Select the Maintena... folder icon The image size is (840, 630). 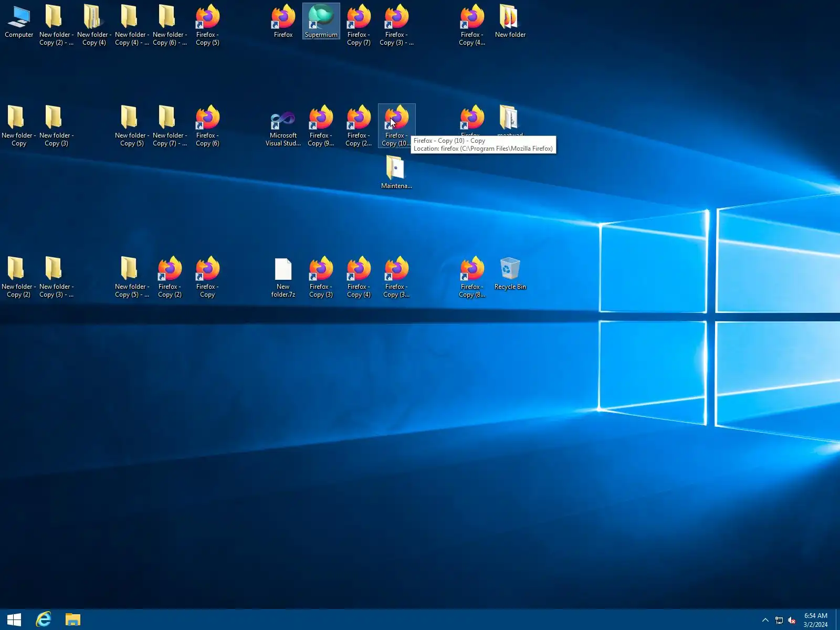[x=396, y=172]
